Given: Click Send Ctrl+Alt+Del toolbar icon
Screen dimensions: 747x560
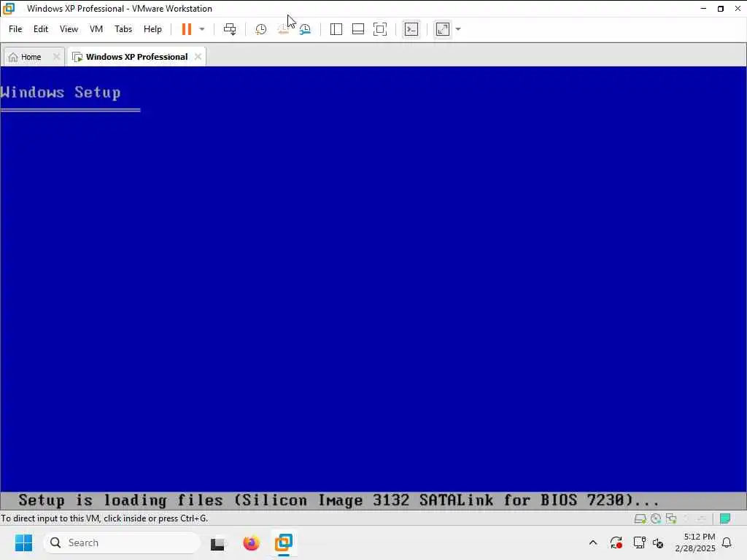Looking at the screenshot, I should pos(230,29).
